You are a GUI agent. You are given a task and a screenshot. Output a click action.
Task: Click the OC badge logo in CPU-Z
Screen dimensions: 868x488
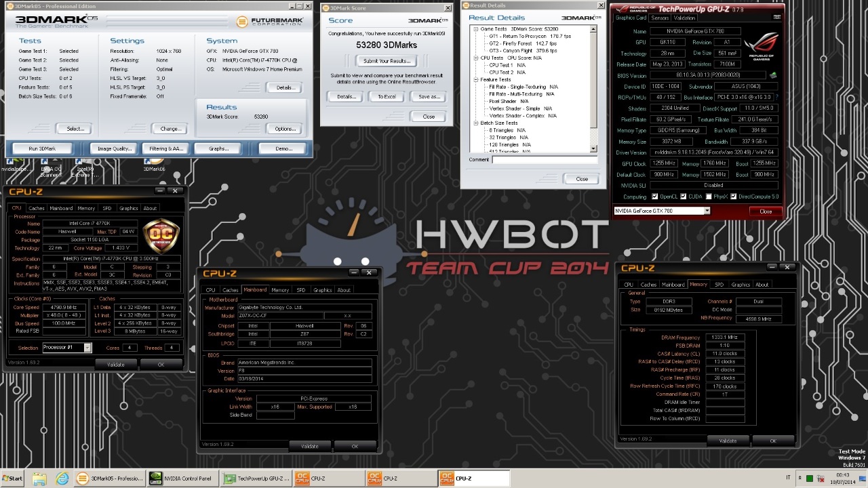click(161, 237)
